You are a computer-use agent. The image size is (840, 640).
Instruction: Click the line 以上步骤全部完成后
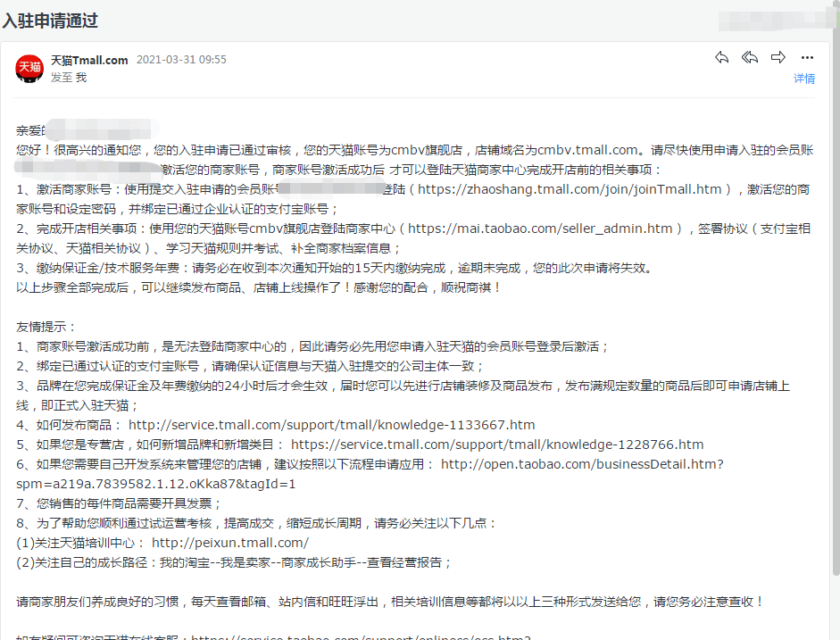coord(259,287)
